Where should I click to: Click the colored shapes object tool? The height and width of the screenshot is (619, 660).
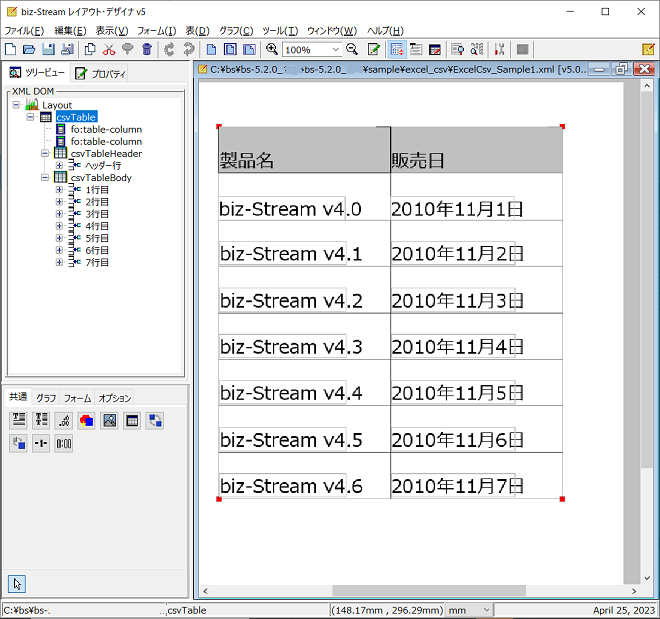[87, 420]
